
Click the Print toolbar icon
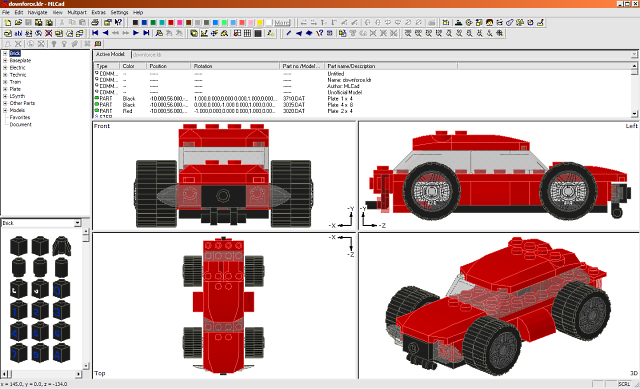95,22
